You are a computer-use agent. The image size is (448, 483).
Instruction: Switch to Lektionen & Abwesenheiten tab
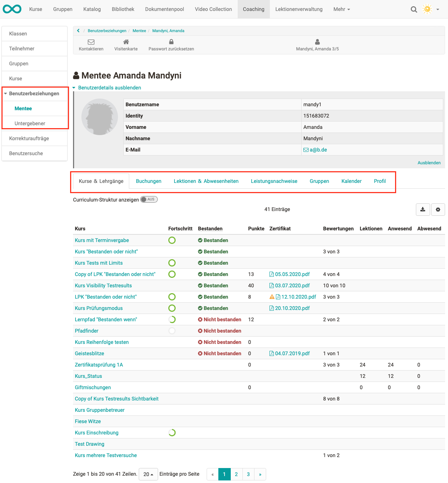pyautogui.click(x=206, y=181)
